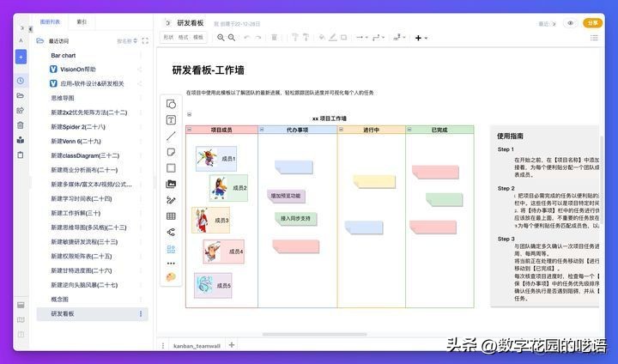Select the kanban_teamwall page tab
The image size is (618, 364).
pos(197,346)
